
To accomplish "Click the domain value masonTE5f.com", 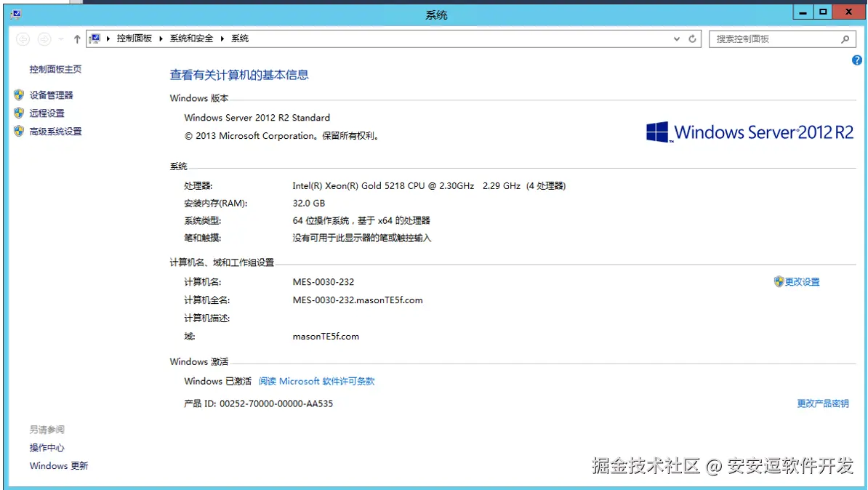I will pos(326,336).
